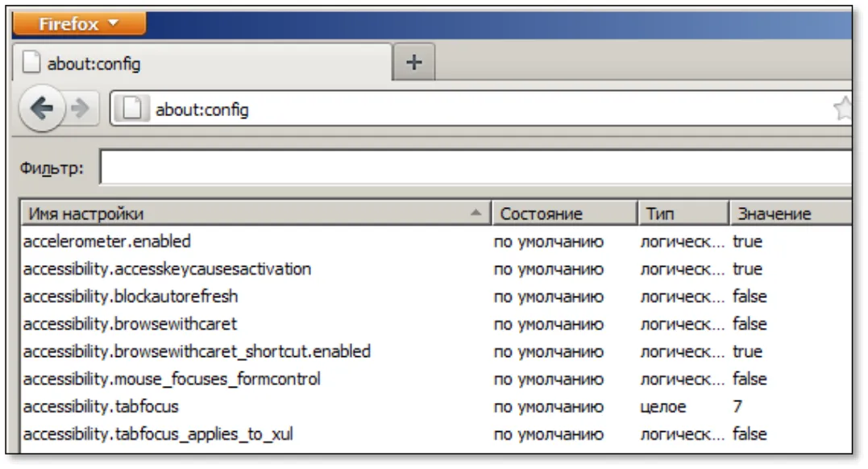Sort by the Имя настройки column header
This screenshot has height=469, width=868.
pyautogui.click(x=255, y=214)
